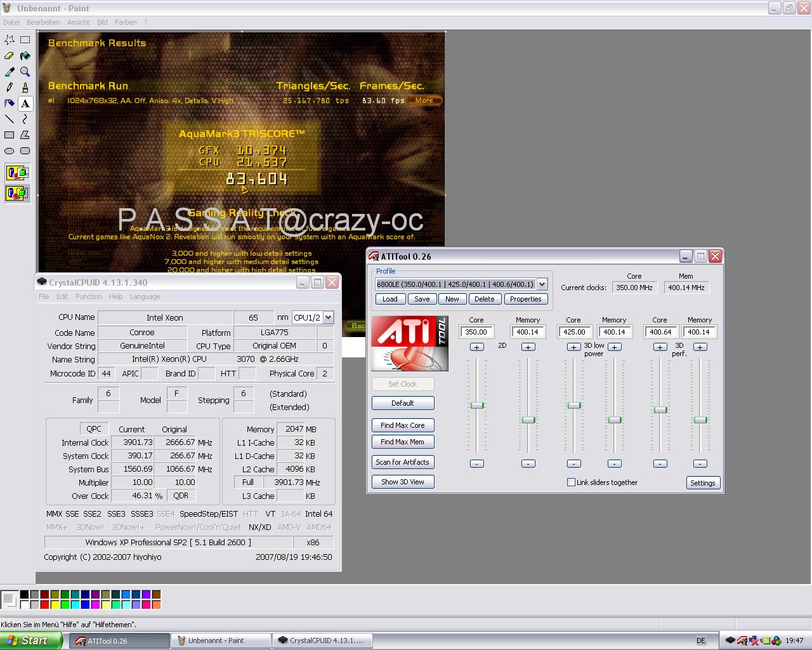The width and height of the screenshot is (812, 650).
Task: Click the DE language indicator in taskbar
Action: (x=701, y=640)
